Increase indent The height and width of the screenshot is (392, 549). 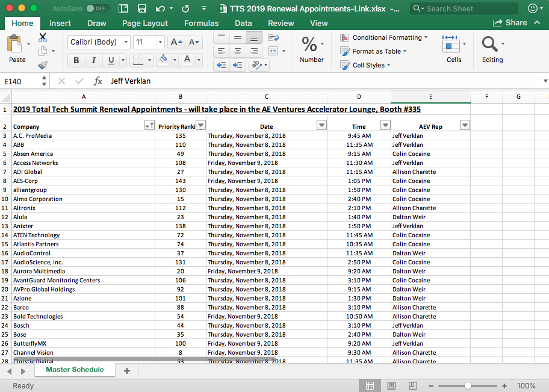(238, 65)
